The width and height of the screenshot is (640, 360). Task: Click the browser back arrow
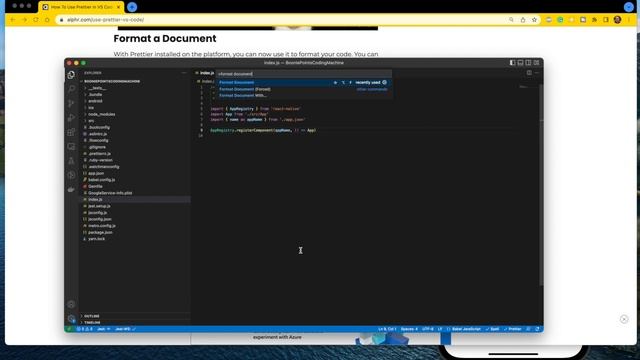[13, 20]
